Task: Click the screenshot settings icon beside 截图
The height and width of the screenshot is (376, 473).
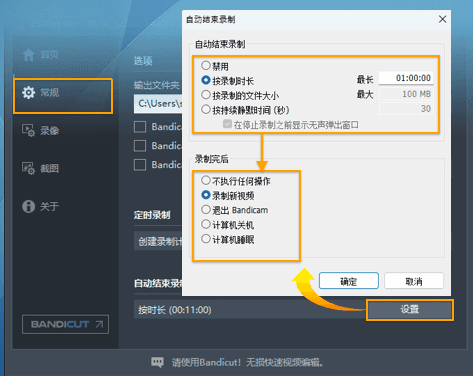Action: coord(28,168)
